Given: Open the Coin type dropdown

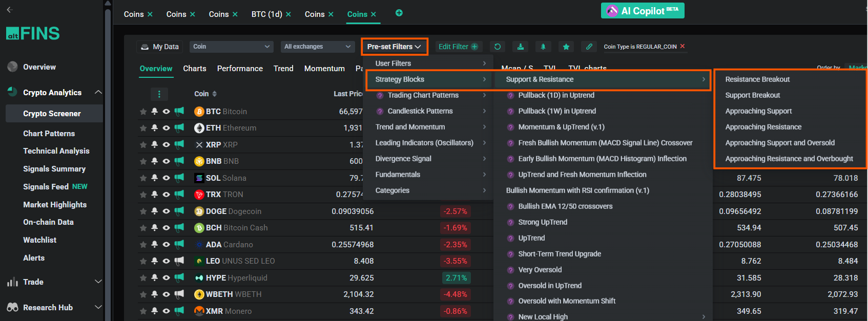Looking at the screenshot, I should [x=231, y=47].
